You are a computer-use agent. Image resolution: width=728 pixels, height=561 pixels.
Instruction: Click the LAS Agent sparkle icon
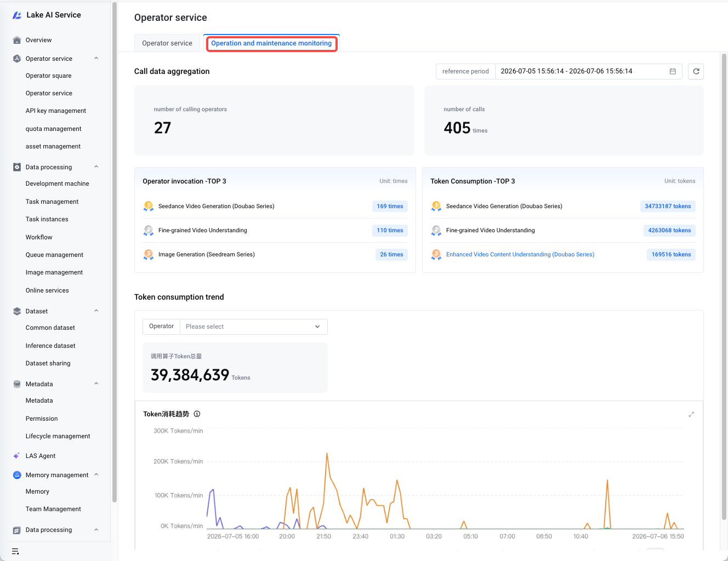(x=17, y=456)
